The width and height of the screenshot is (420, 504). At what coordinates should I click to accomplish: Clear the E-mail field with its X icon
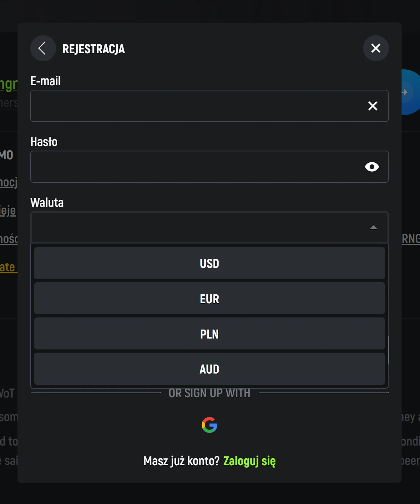(373, 106)
